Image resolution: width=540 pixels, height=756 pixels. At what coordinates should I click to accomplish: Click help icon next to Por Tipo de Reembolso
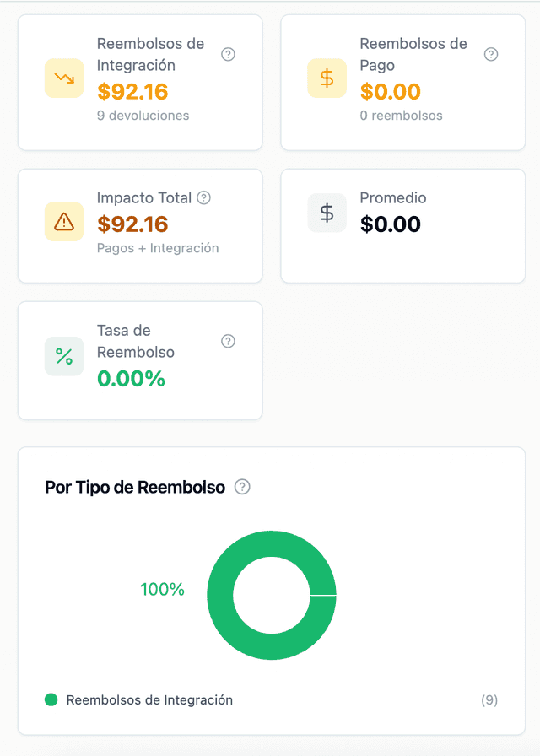[x=242, y=487]
